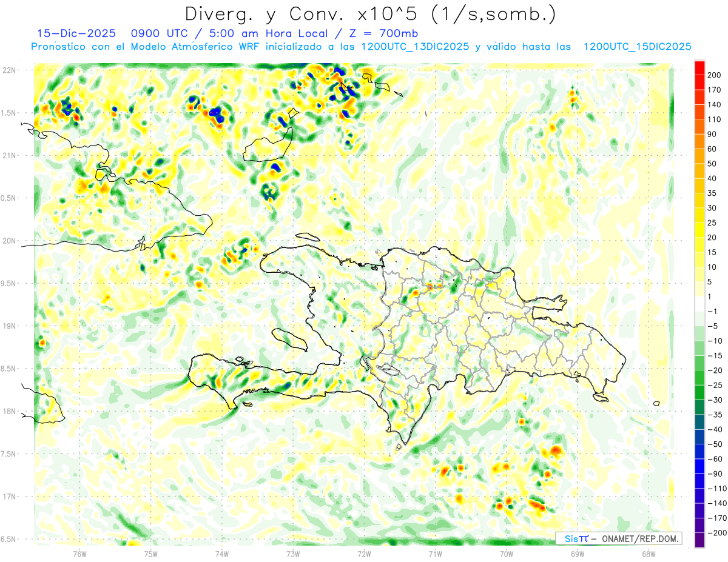The image size is (728, 562).
Task: Click the positive legend value '15'
Action: pyautogui.click(x=713, y=252)
